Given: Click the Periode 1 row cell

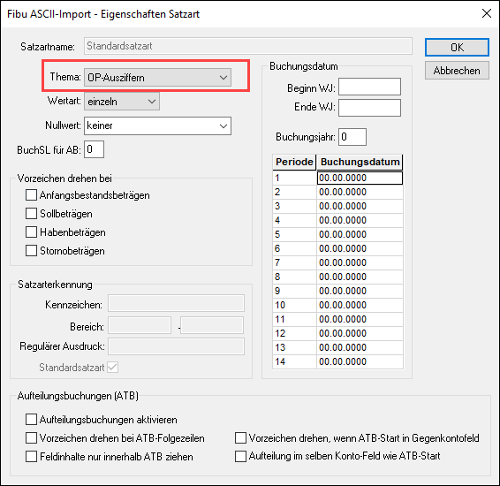Looking at the screenshot, I should coord(294,178).
